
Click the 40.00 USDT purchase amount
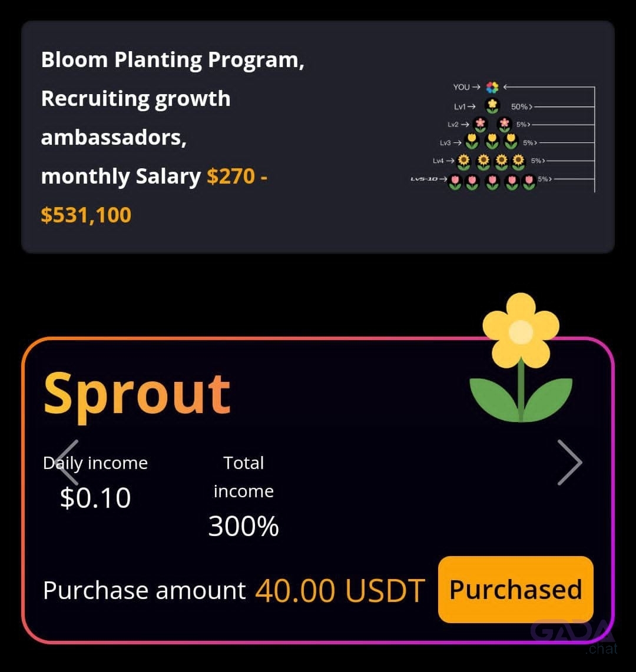[340, 591]
